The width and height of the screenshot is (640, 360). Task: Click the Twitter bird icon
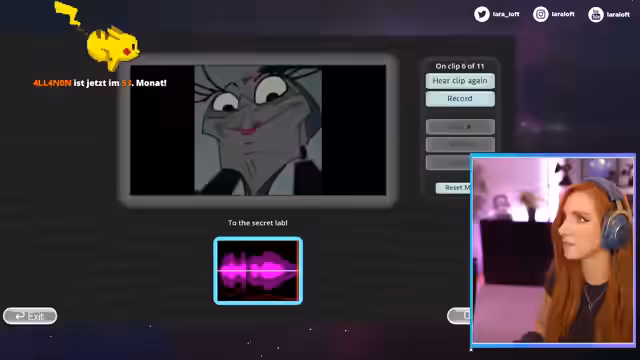pos(482,14)
